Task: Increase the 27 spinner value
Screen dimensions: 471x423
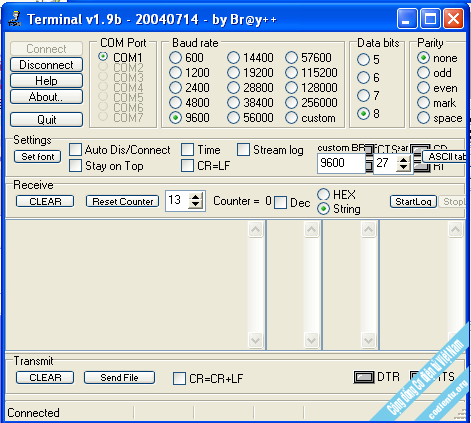Action: pyautogui.click(x=404, y=160)
